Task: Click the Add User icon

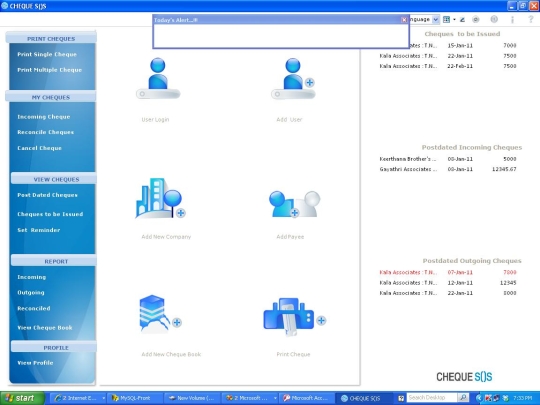Action: pos(293,78)
